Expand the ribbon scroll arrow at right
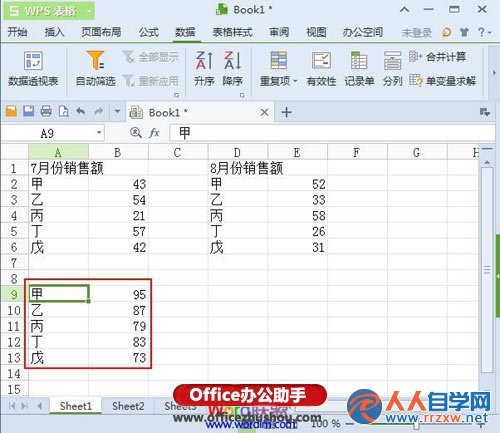The height and width of the screenshot is (433, 500). pyautogui.click(x=494, y=73)
